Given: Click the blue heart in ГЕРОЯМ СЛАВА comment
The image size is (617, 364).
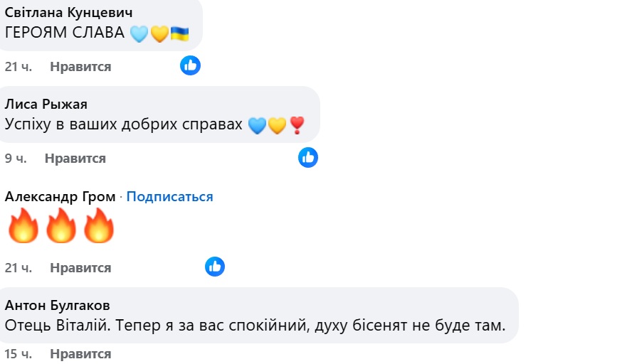Looking at the screenshot, I should click(x=138, y=33).
